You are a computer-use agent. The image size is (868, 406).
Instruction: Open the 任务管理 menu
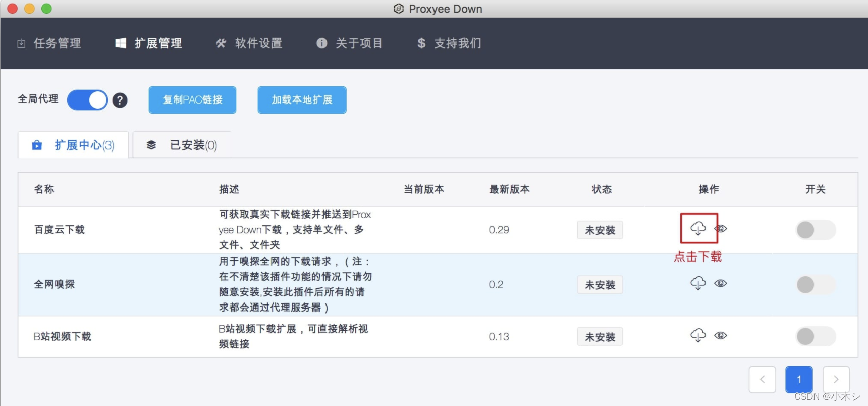click(49, 43)
